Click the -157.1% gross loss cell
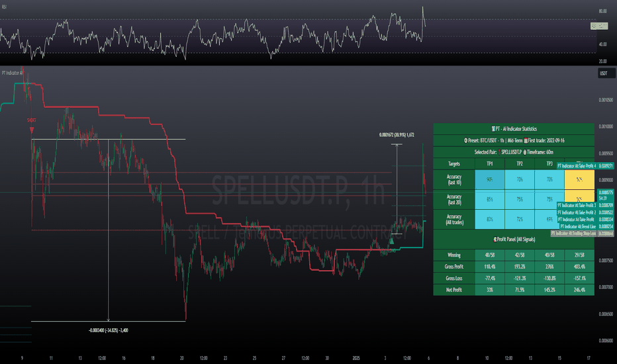 (x=579, y=278)
